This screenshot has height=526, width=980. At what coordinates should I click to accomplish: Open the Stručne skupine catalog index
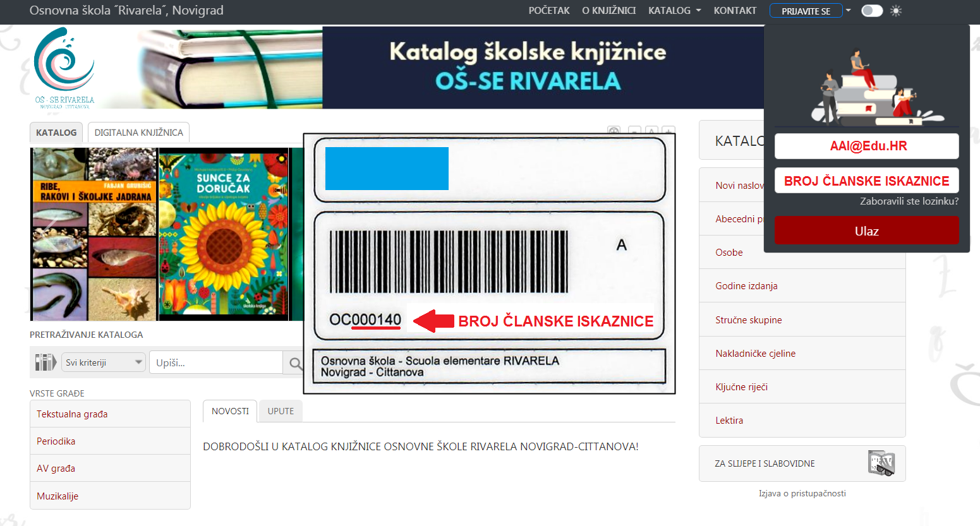(x=802, y=320)
